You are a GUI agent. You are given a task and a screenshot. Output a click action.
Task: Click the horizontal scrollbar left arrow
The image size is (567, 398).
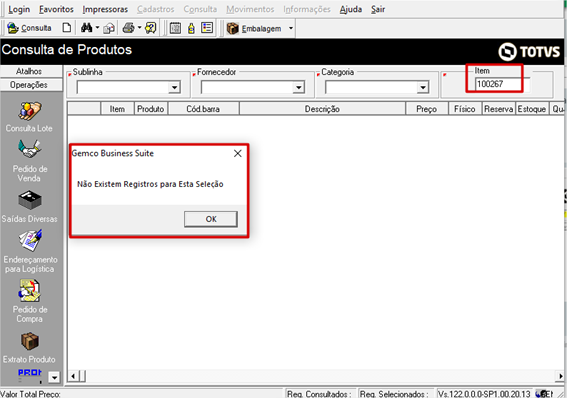[x=73, y=376]
